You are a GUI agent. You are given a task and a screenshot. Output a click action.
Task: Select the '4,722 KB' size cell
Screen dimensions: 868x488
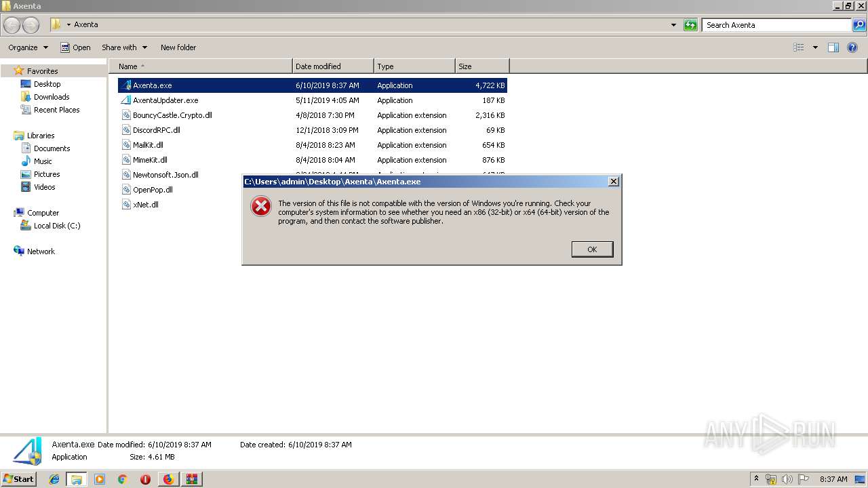[490, 85]
